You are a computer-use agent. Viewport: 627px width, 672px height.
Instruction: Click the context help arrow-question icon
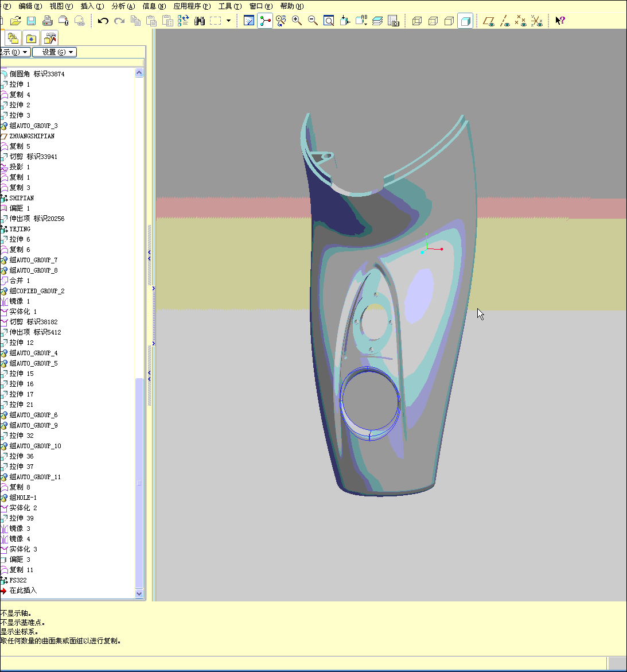(560, 21)
